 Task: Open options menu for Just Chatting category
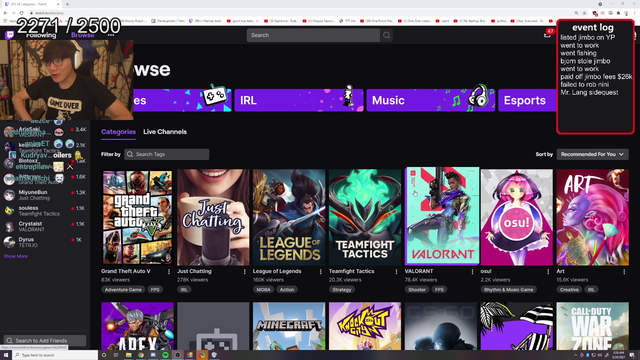pyautogui.click(x=245, y=271)
